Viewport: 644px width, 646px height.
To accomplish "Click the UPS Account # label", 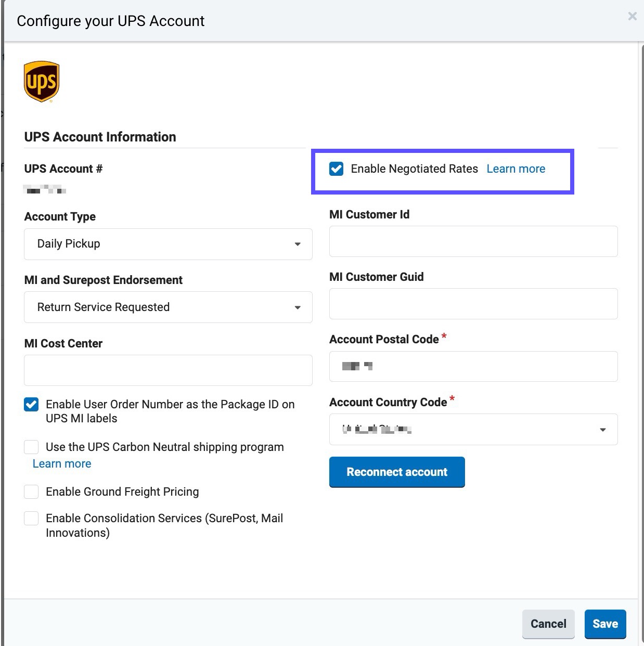I will [x=63, y=169].
